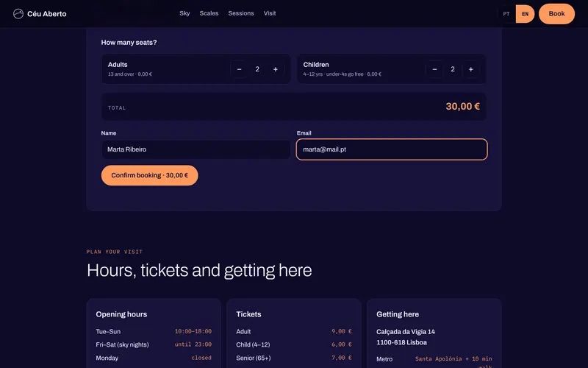Click the Opening hours card title
The image size is (588, 368).
pyautogui.click(x=121, y=314)
